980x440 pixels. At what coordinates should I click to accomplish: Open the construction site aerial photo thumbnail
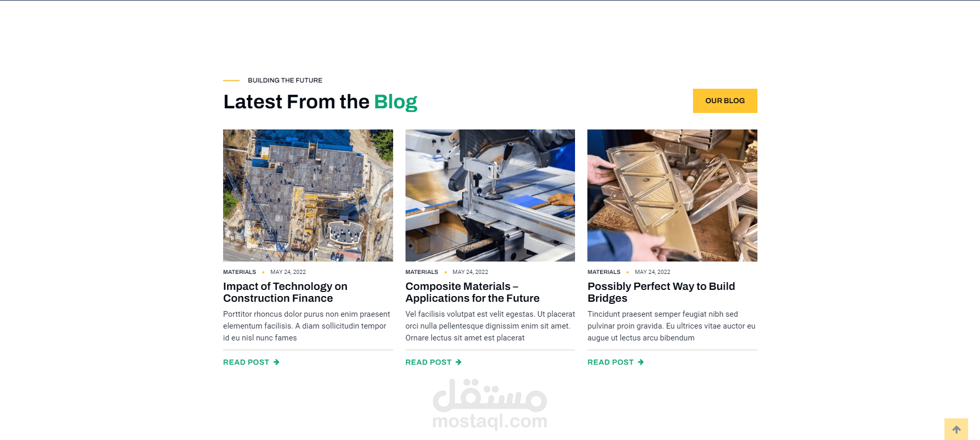click(x=308, y=195)
